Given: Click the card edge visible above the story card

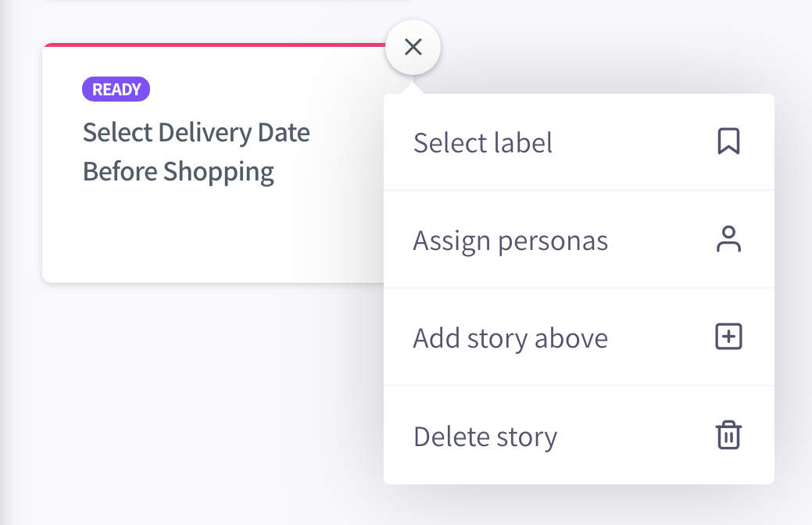Looking at the screenshot, I should point(228,2).
